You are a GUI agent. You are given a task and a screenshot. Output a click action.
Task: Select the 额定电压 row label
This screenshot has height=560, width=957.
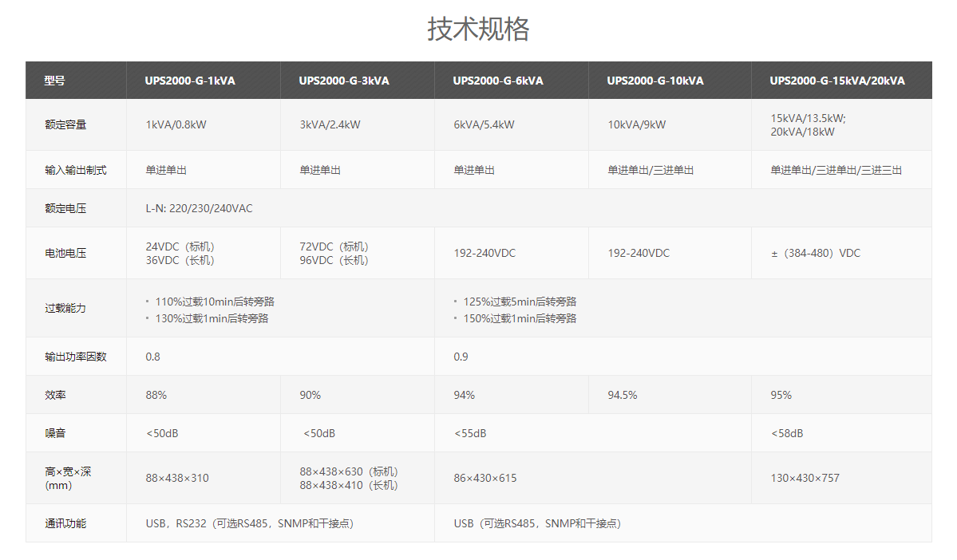tap(65, 209)
